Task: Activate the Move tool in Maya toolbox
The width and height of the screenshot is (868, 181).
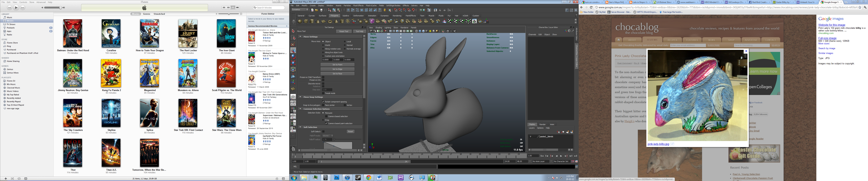Action: click(x=293, y=50)
